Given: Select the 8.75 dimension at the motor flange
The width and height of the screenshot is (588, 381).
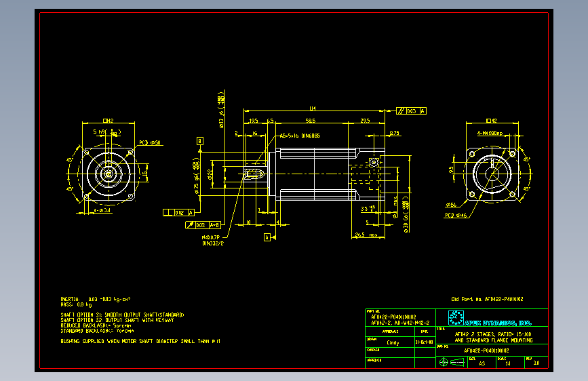Looking at the screenshot, I should coord(394,133).
